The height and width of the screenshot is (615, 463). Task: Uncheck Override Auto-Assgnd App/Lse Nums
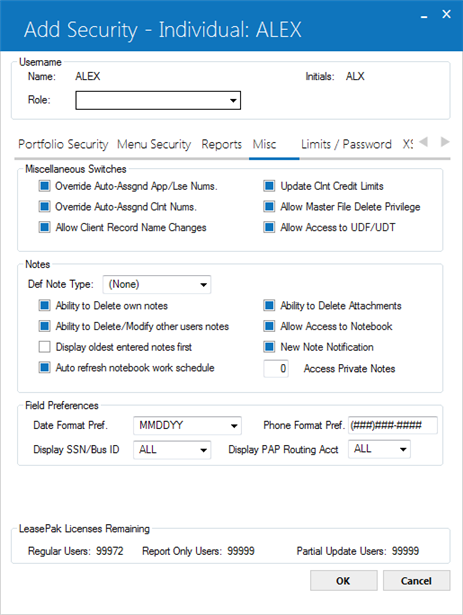click(44, 186)
